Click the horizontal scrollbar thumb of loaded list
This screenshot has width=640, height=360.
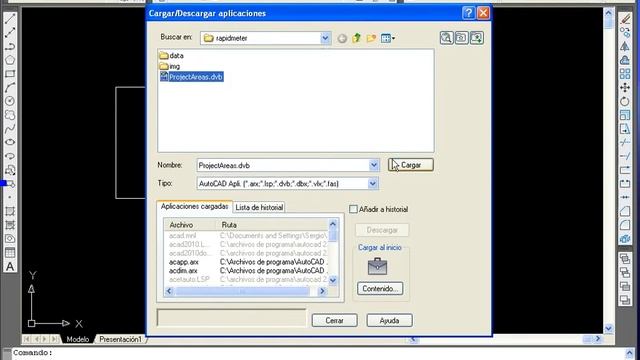(242, 291)
